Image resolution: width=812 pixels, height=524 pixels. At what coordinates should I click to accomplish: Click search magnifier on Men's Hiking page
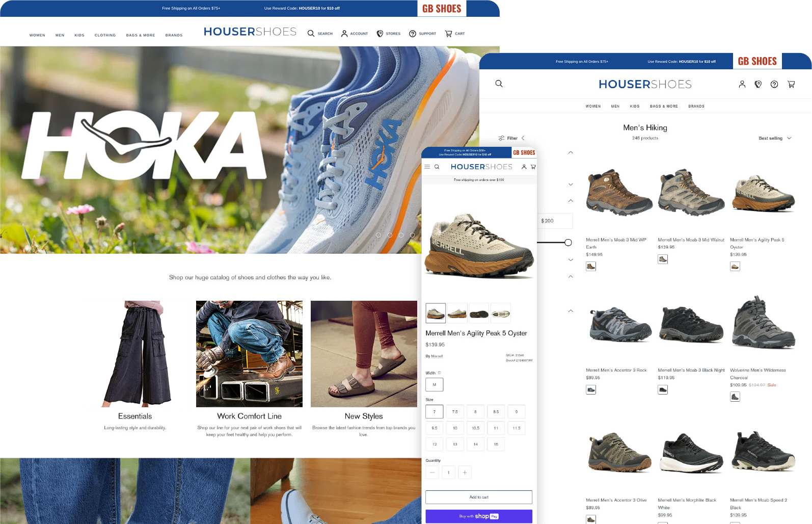pos(499,84)
